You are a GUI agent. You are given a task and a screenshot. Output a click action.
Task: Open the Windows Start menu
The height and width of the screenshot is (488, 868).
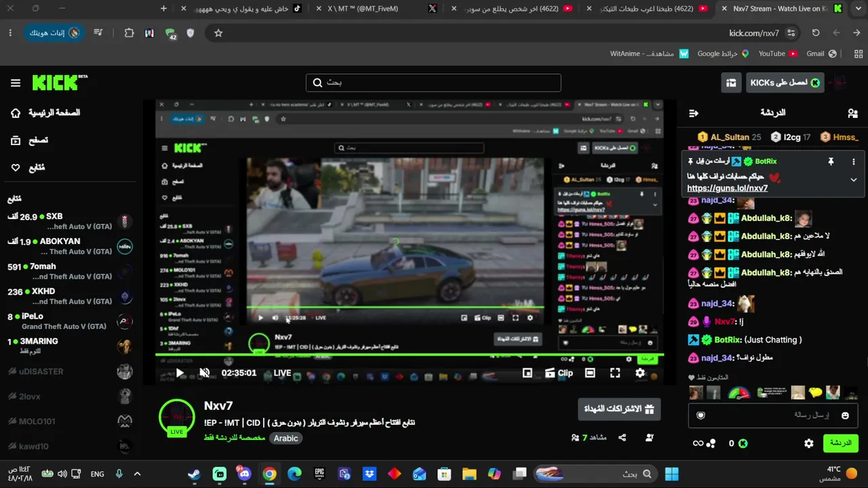coord(672,474)
